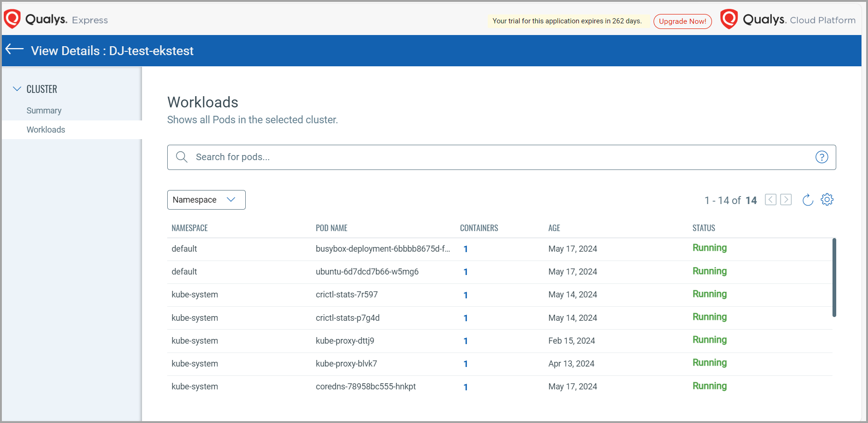Click the STATUS column header
The width and height of the screenshot is (868, 423).
coord(703,228)
